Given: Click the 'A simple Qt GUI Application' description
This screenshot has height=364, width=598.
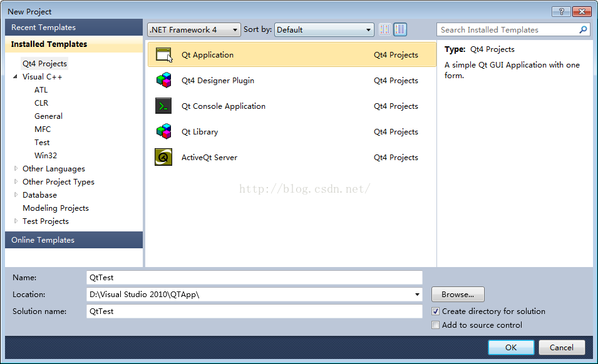Looking at the screenshot, I should click(x=512, y=70).
